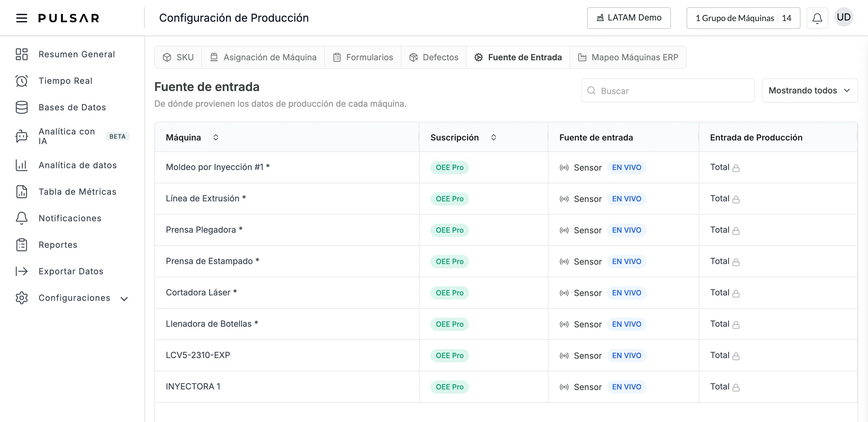Sort table by Máquina column arrows
Image resolution: width=868 pixels, height=422 pixels.
216,137
